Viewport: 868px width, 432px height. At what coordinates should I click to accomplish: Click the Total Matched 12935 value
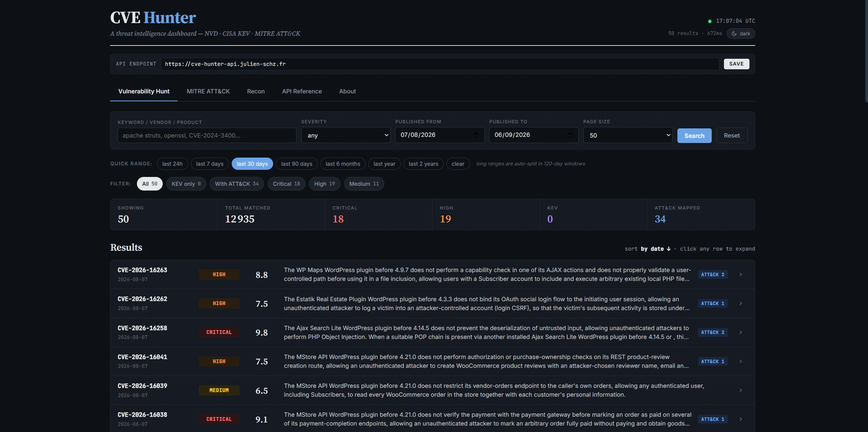pyautogui.click(x=240, y=219)
